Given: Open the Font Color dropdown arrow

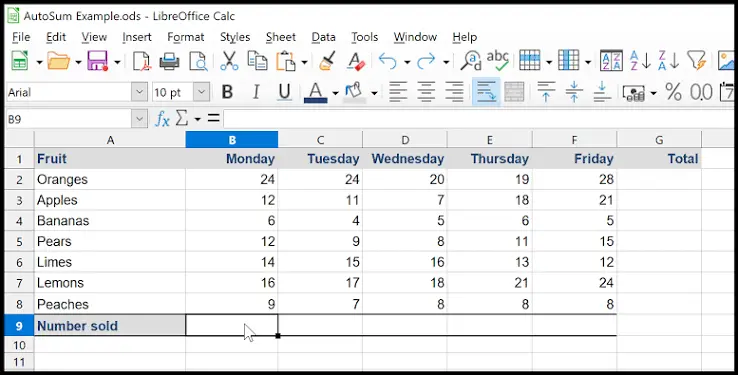Looking at the screenshot, I should (335, 93).
